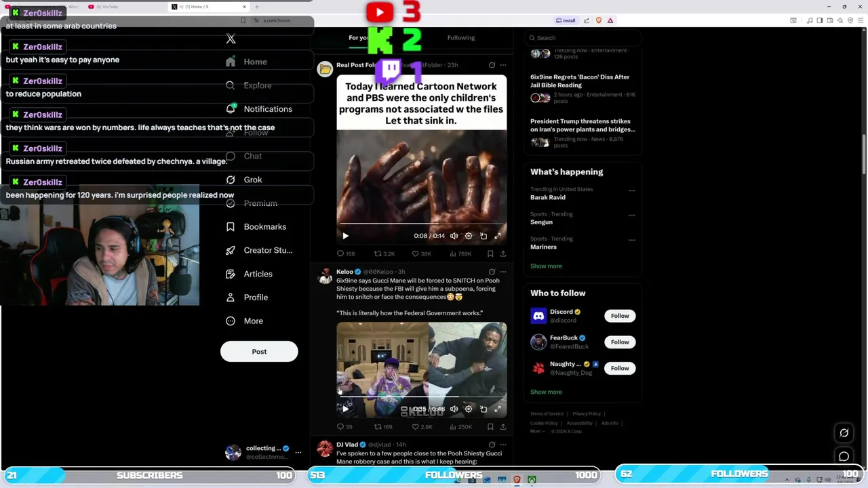Toggle picture-in-picture on Cartoon Network video
868x488 pixels.
pos(484,236)
